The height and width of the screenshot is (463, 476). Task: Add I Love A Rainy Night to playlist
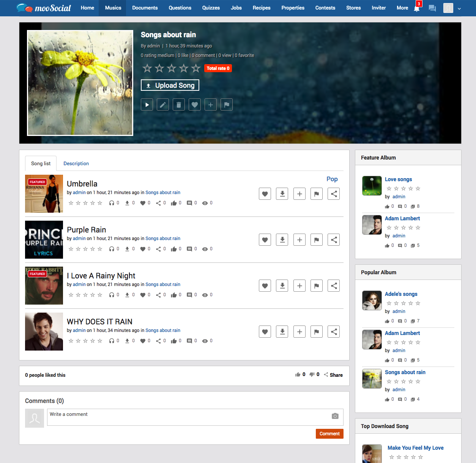point(299,286)
